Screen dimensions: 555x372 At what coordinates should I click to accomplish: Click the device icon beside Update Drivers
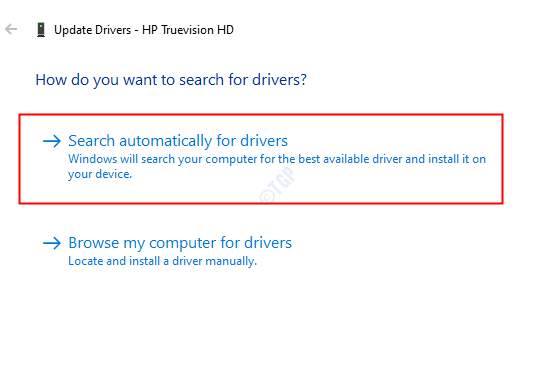[41, 30]
